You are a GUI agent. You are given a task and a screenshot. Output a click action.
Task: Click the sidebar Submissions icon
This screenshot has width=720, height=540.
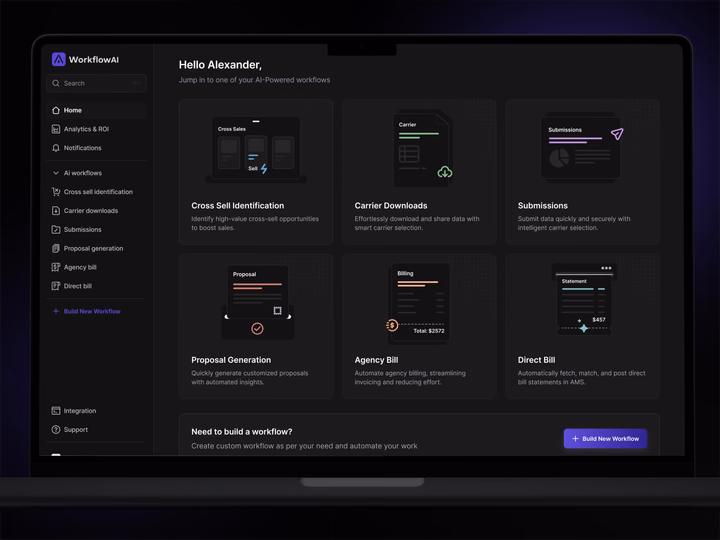click(x=56, y=229)
